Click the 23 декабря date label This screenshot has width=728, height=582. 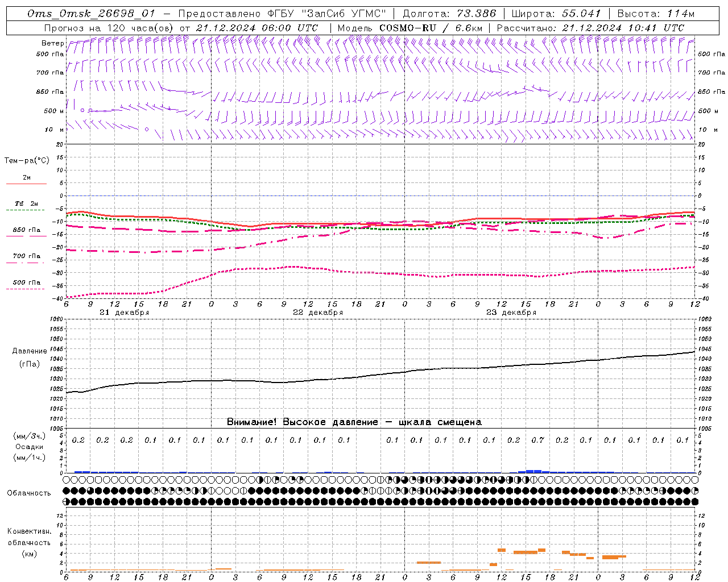(x=511, y=313)
